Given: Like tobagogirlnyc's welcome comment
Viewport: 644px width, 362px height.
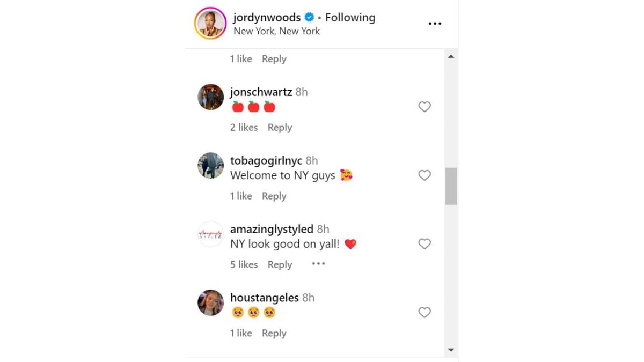Looking at the screenshot, I should pos(425,175).
